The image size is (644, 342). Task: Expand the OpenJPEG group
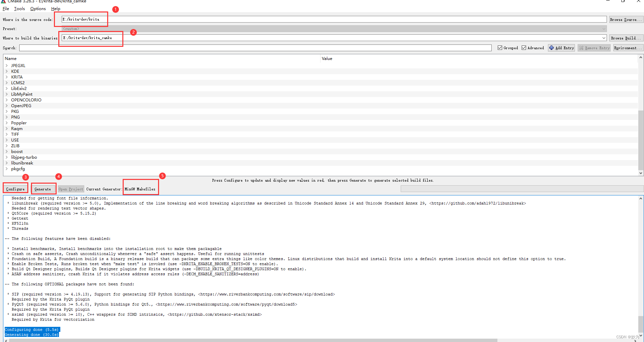pos(6,106)
